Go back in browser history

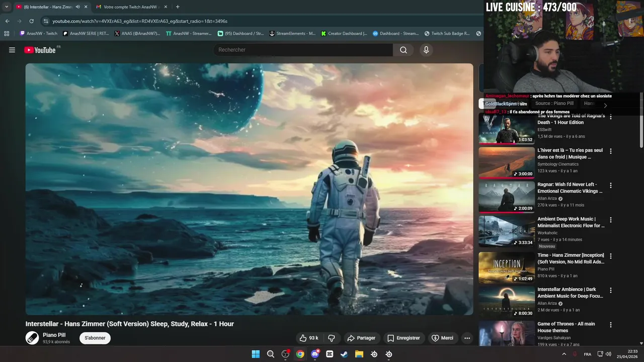7,21
